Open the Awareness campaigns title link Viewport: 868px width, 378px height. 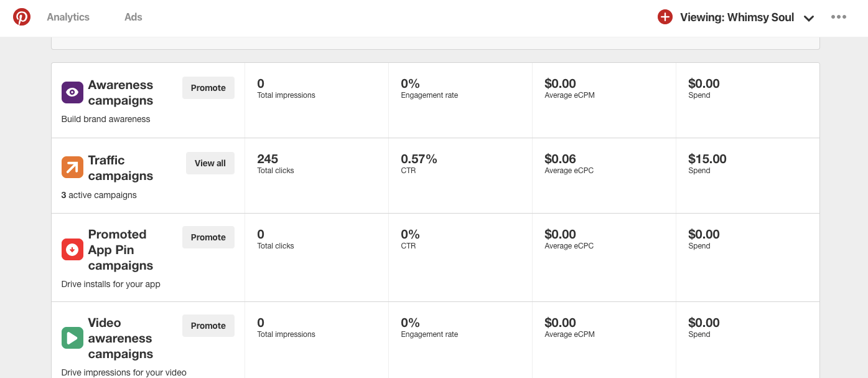(120, 93)
